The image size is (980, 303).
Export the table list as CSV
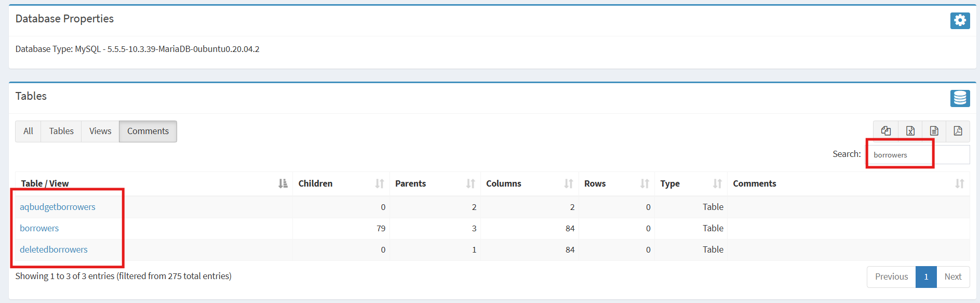[x=934, y=131]
